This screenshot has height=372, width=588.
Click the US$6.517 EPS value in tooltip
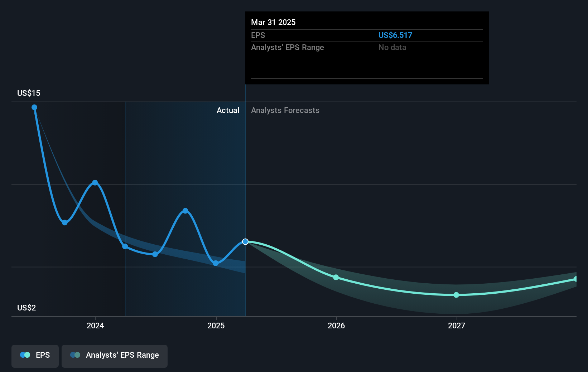(x=395, y=35)
